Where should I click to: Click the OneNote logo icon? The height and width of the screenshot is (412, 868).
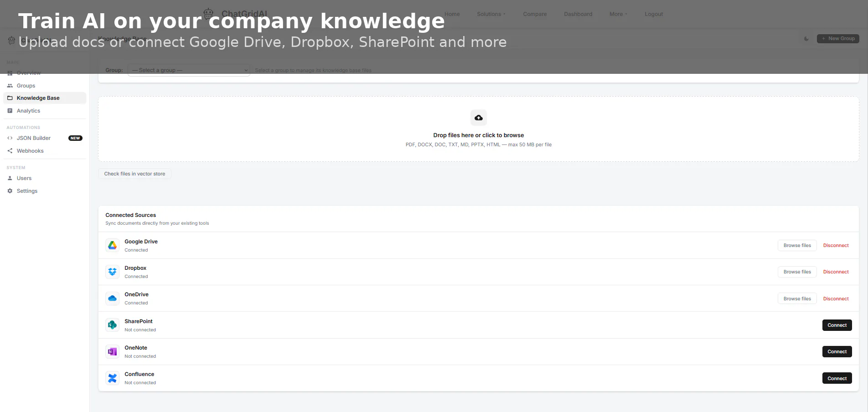coord(113,352)
